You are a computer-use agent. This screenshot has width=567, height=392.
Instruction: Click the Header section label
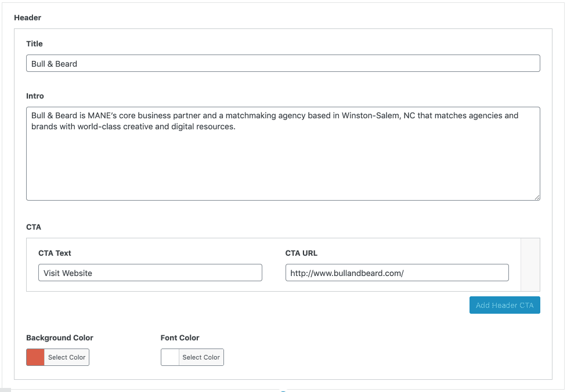pos(27,18)
